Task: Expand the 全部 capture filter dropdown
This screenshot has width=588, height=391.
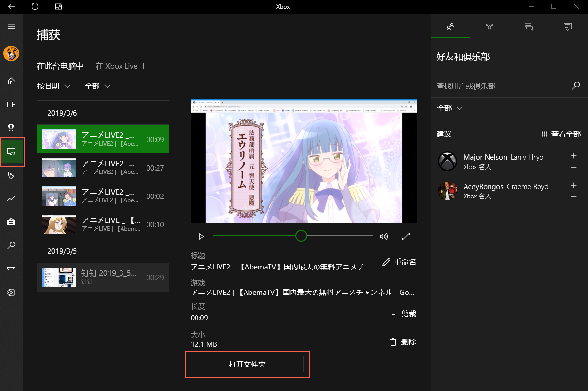Action: click(x=98, y=86)
